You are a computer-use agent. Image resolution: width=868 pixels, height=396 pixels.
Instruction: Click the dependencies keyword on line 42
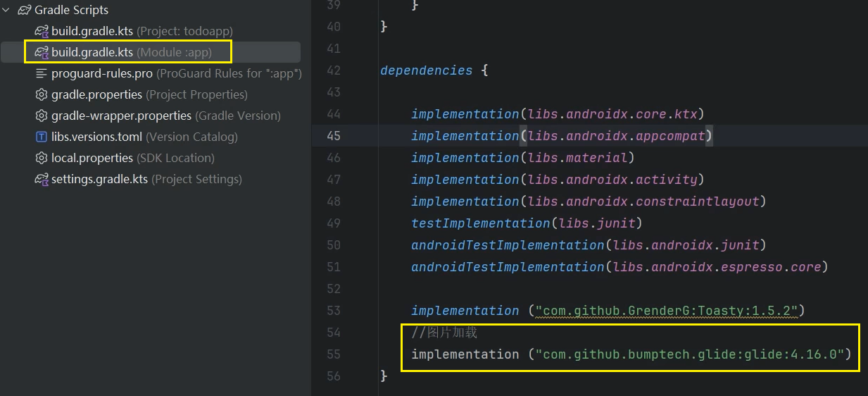[426, 70]
